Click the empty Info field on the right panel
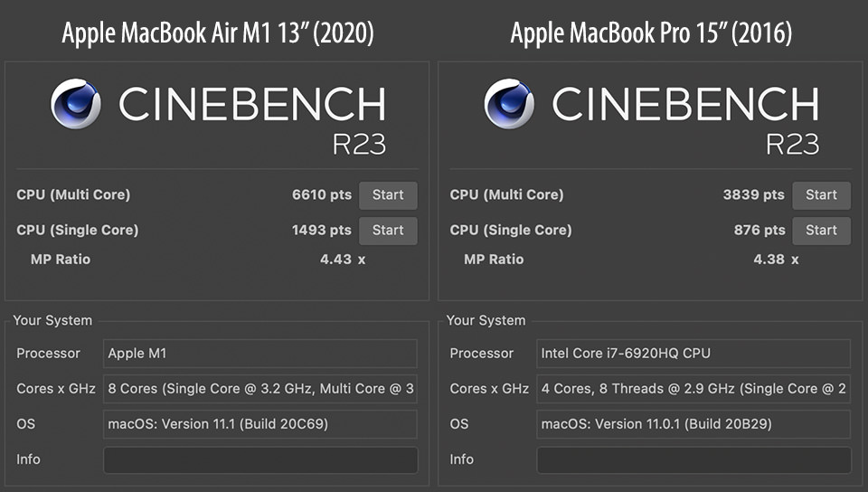The width and height of the screenshot is (868, 492). click(693, 459)
